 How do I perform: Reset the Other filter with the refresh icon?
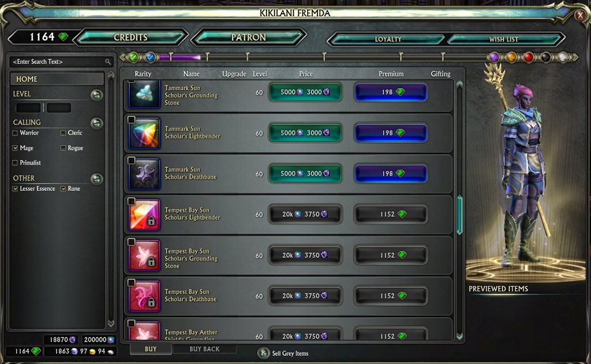click(x=97, y=178)
